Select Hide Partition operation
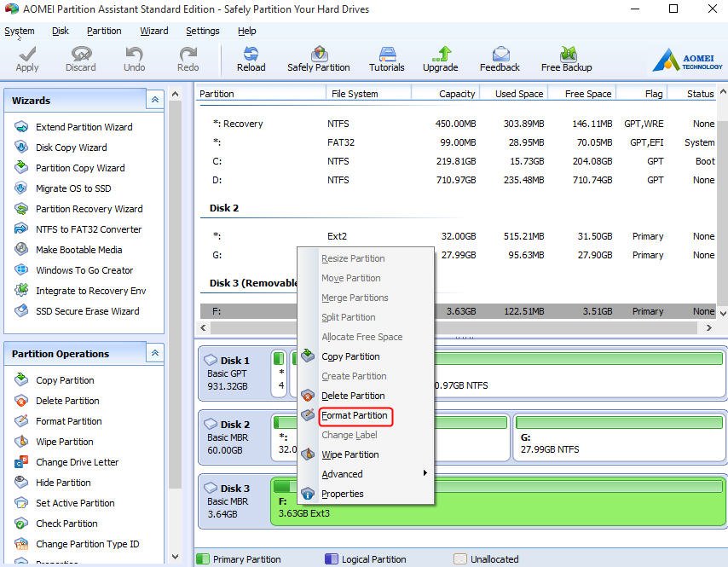Viewport: 728px width, 567px height. click(63, 482)
